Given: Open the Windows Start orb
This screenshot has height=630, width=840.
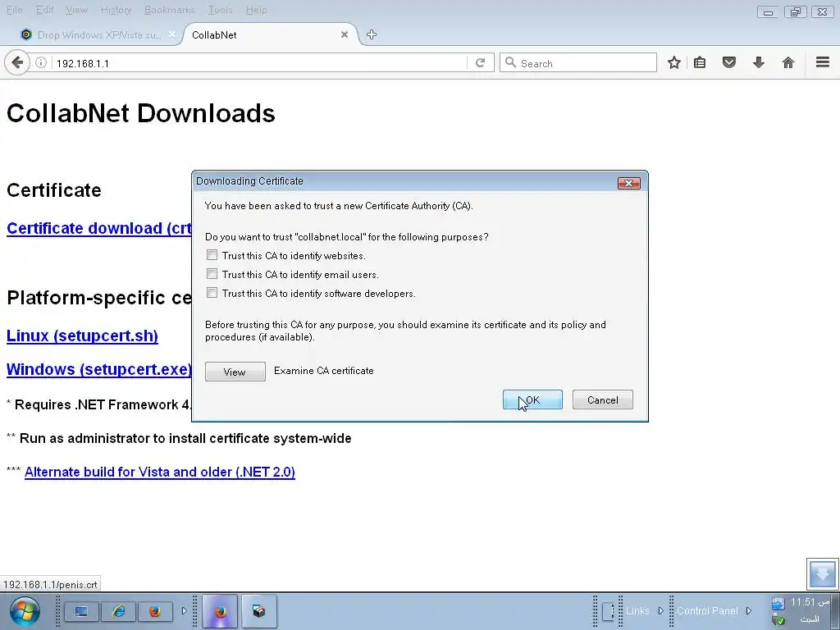Looking at the screenshot, I should [24, 611].
